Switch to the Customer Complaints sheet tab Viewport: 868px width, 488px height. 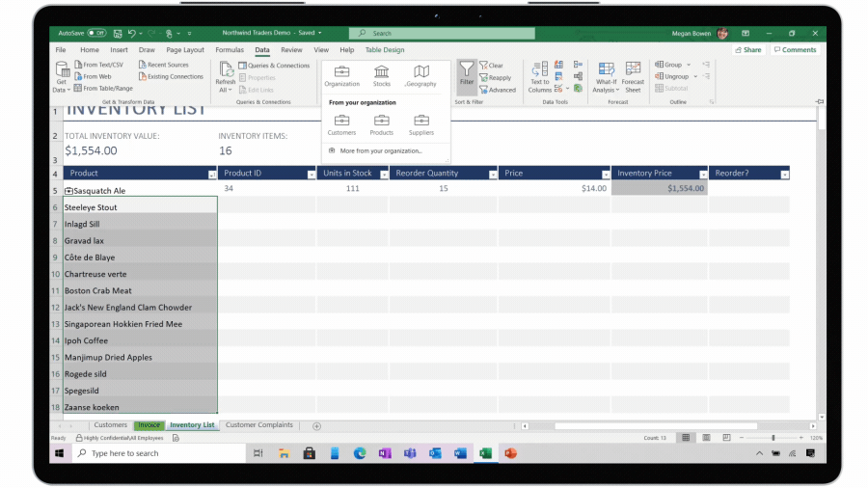click(260, 425)
